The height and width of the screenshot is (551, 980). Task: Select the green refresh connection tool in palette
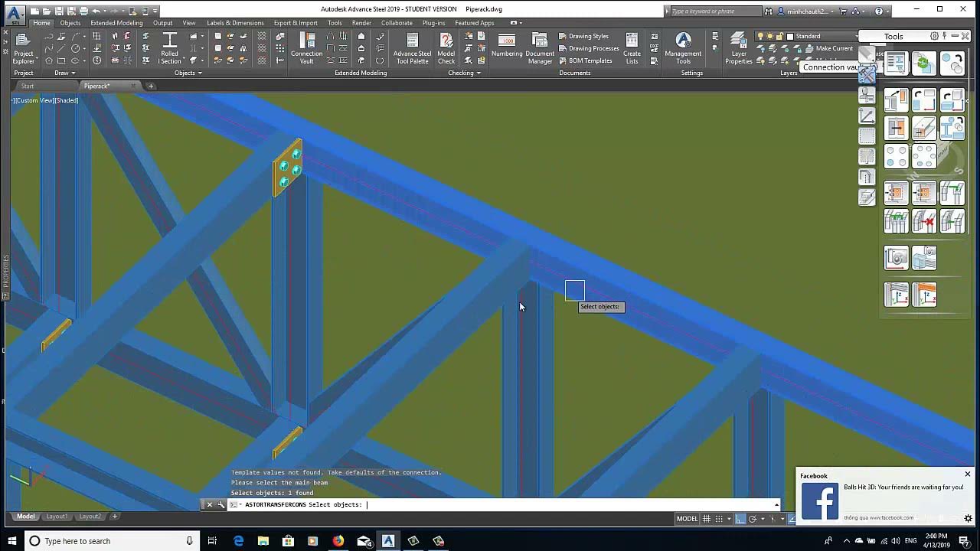[924, 64]
